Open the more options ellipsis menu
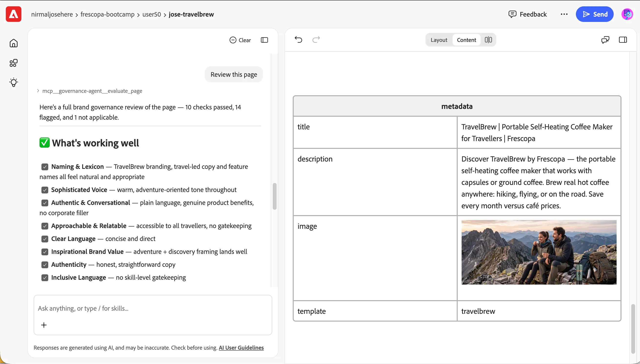640x364 pixels. pyautogui.click(x=564, y=14)
